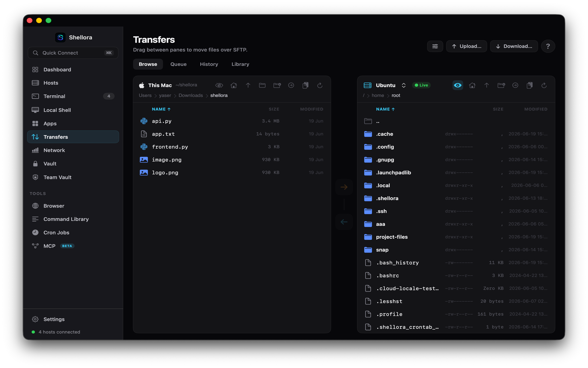Sort Ubuntu pane by Modified column

(x=536, y=109)
